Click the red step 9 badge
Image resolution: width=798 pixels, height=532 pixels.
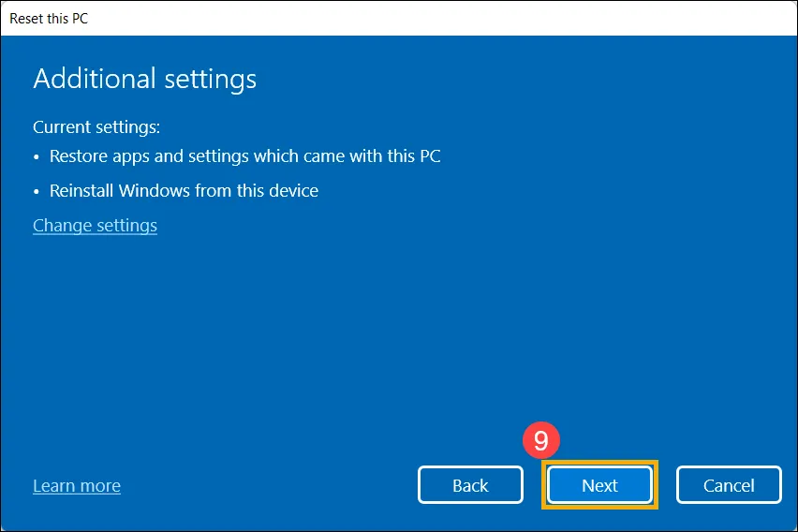(x=540, y=440)
